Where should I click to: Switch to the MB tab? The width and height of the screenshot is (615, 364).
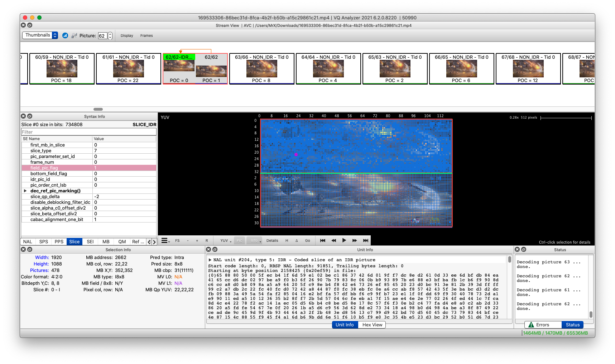click(x=106, y=241)
